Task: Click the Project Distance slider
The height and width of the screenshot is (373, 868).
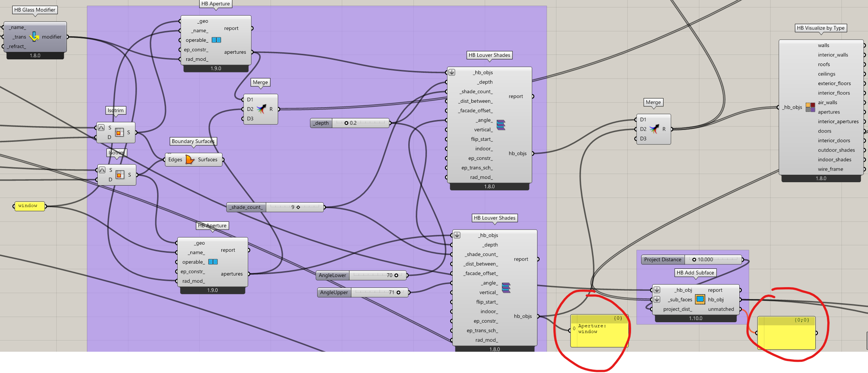Action: coord(694,259)
